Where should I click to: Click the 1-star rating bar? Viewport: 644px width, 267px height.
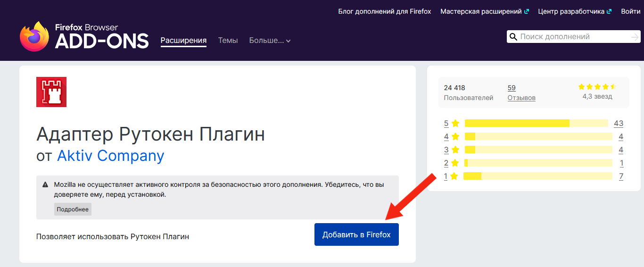point(537,176)
